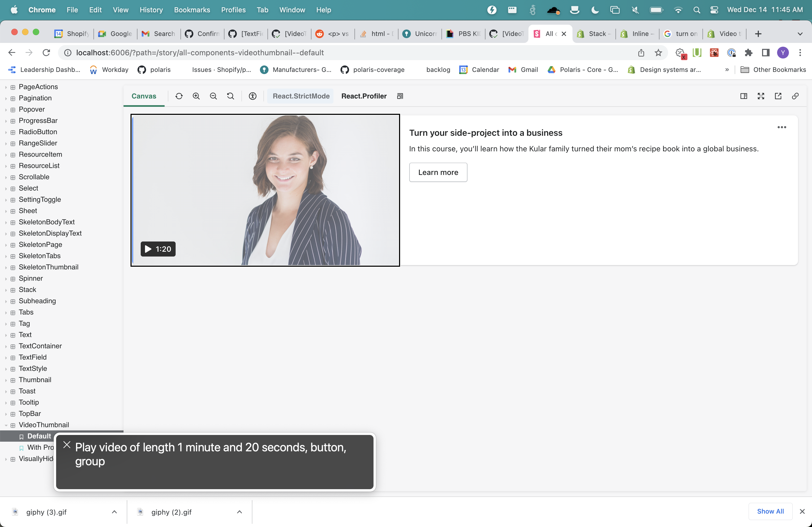Click the Learn more button

[x=438, y=172]
